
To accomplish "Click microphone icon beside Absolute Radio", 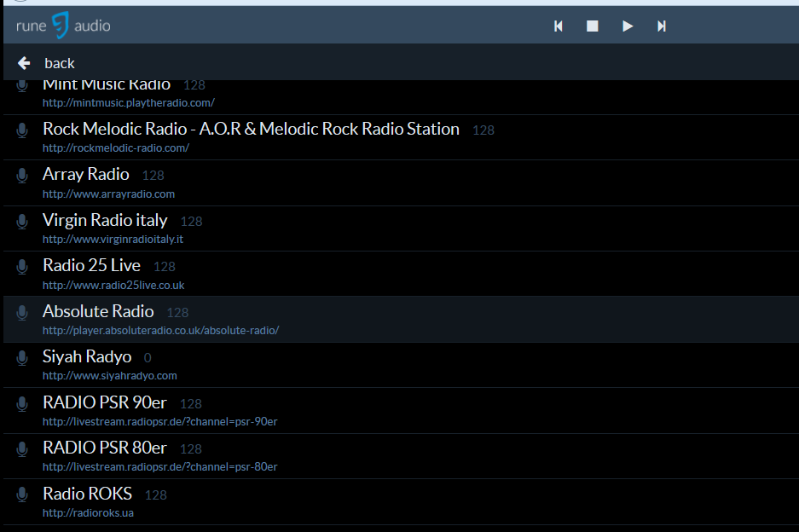I will tap(22, 313).
